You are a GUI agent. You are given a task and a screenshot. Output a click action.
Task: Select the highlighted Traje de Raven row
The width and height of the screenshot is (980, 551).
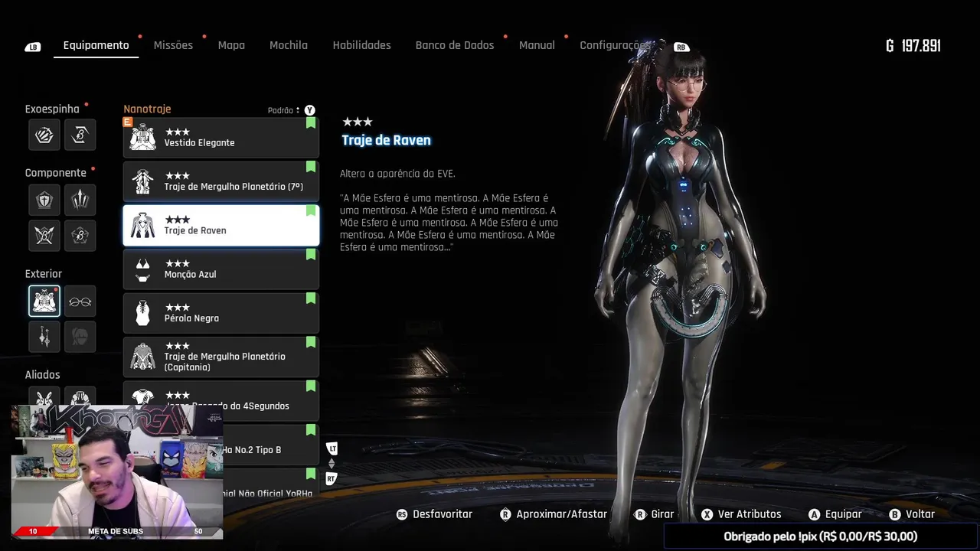[221, 225]
